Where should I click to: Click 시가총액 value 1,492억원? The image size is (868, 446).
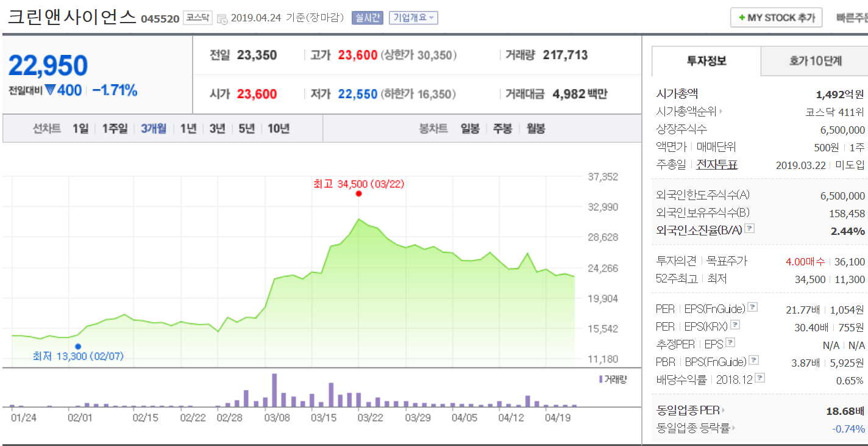[x=840, y=94]
